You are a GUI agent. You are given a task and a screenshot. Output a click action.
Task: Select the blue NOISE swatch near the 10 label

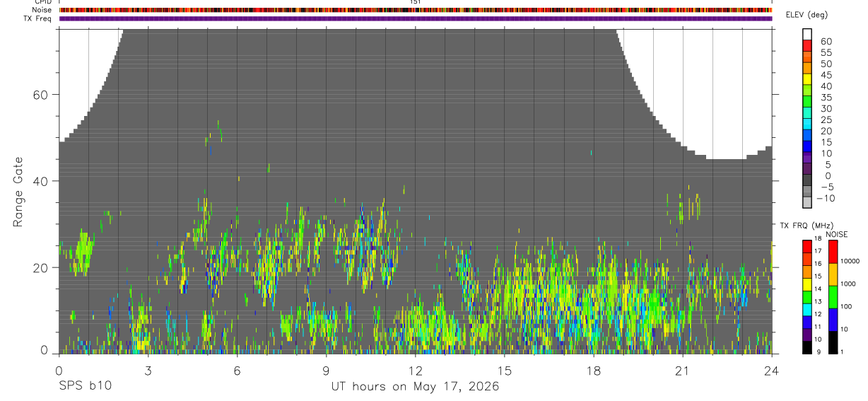[x=833, y=319]
